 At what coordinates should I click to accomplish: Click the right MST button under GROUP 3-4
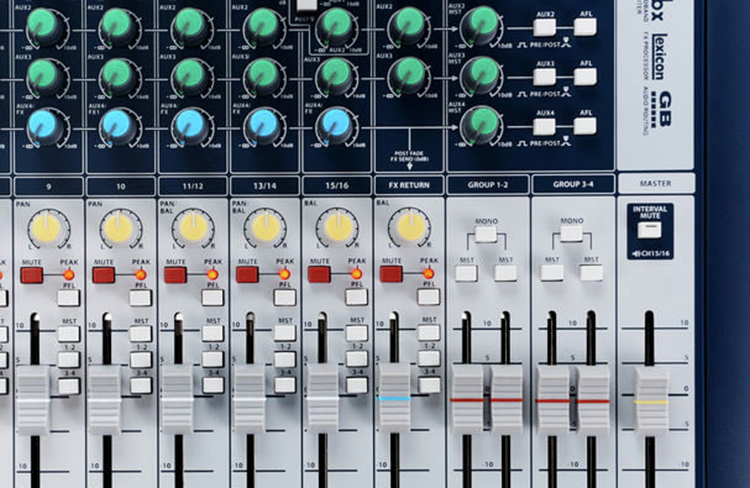pos(591,273)
